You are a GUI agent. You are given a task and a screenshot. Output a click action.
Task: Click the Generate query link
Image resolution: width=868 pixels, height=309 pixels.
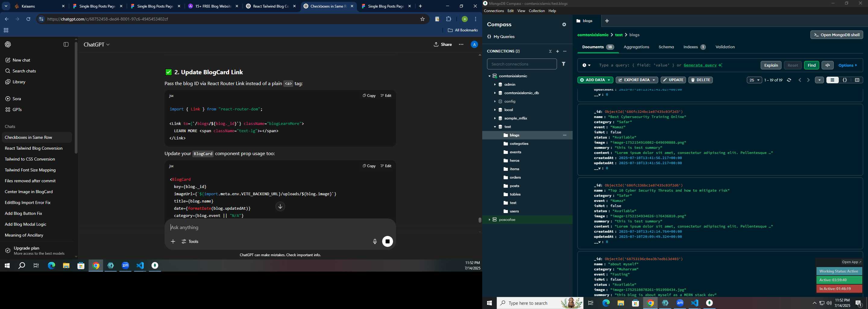703,65
